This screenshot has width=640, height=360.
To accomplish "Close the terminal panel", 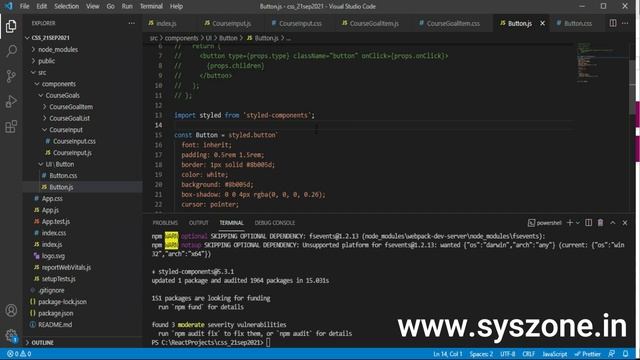I will click(x=625, y=223).
